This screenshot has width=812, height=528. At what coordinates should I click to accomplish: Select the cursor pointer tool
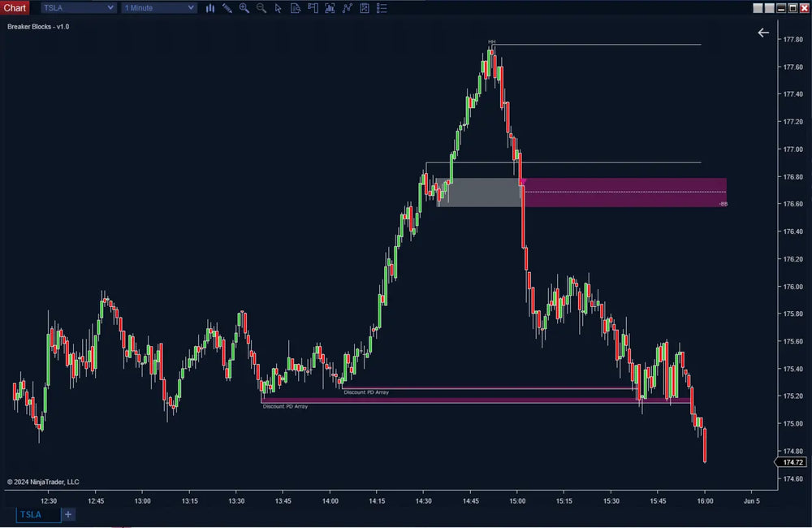tap(278, 8)
